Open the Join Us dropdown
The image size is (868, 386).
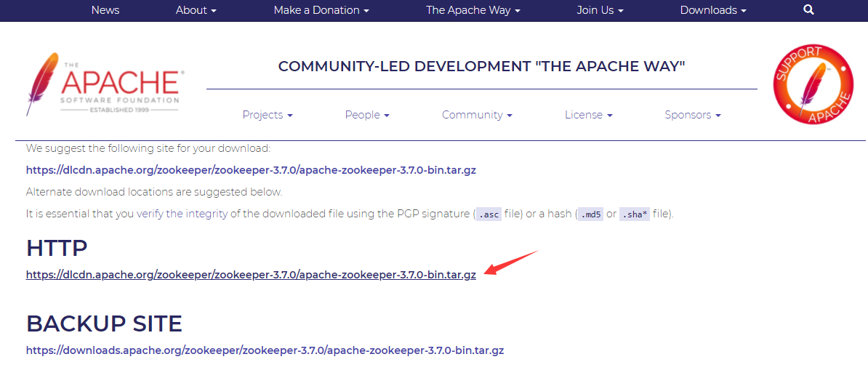click(x=600, y=10)
